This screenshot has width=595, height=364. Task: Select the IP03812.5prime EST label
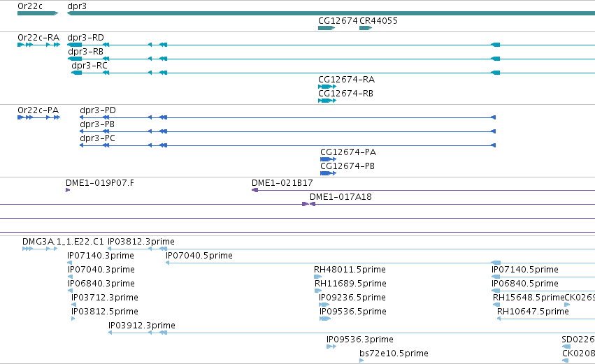pyautogui.click(x=104, y=312)
